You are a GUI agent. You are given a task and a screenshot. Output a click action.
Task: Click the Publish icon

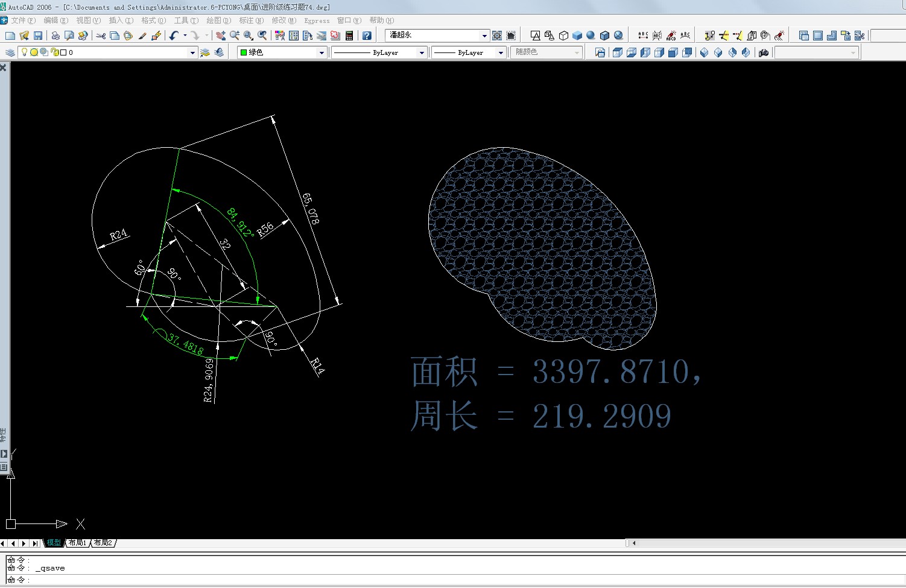pos(83,36)
